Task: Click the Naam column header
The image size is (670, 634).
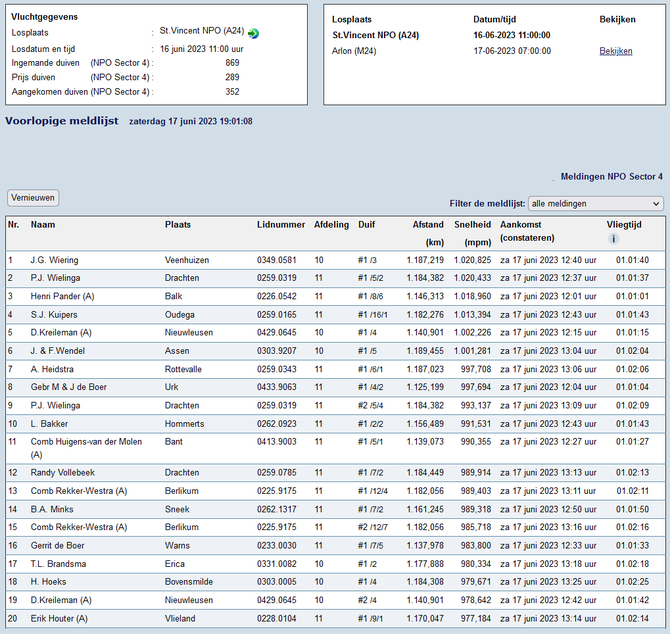Action: (x=43, y=225)
